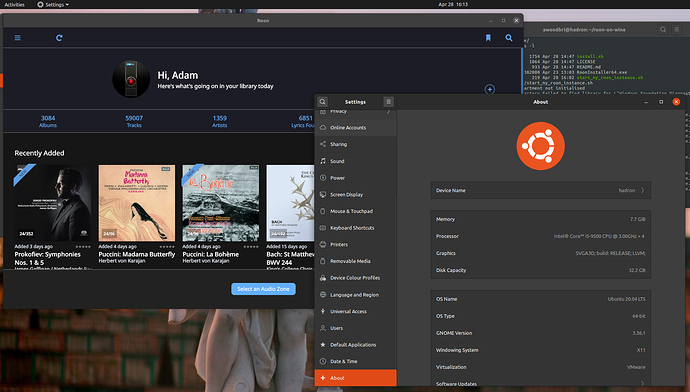Open Device Name hadron row
Screen dimensions: 690x392
click(540, 191)
